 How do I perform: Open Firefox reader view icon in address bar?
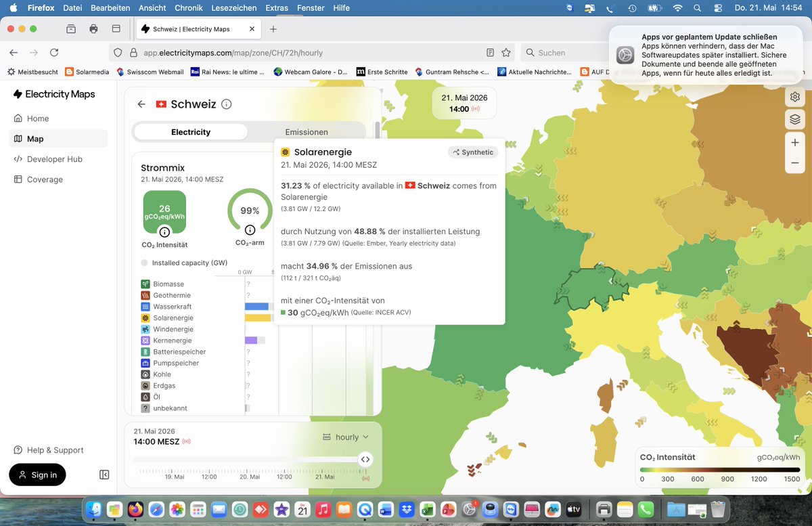490,52
